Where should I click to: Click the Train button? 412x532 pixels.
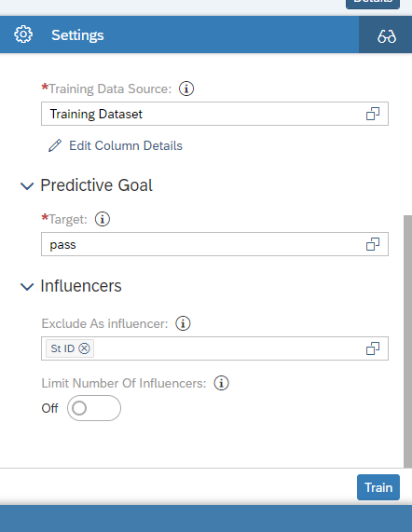point(378,487)
